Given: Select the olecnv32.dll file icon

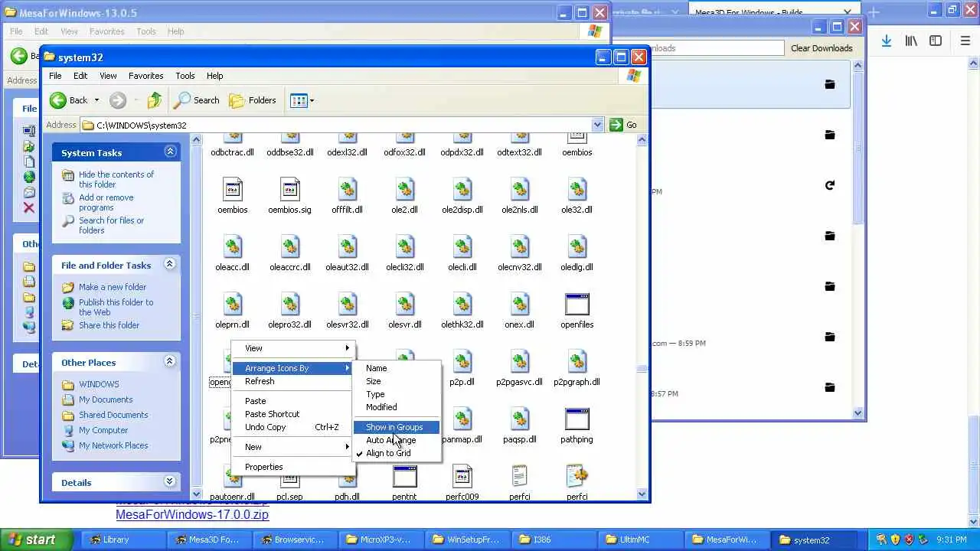Looking at the screenshot, I should [x=519, y=246].
